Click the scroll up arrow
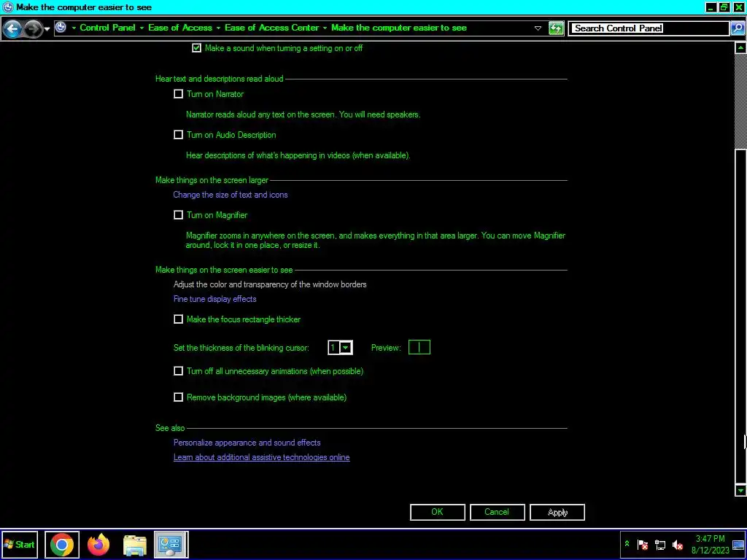The width and height of the screenshot is (747, 560). (740, 47)
